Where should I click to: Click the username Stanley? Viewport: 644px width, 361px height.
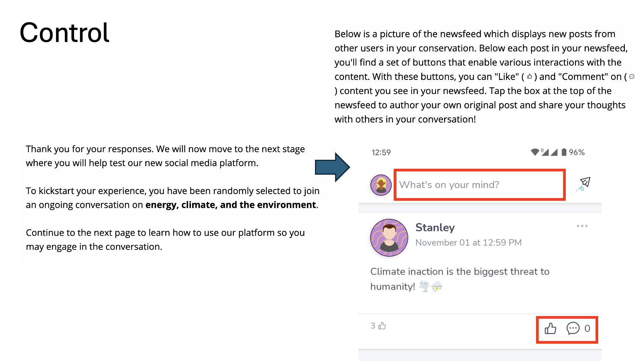(x=435, y=228)
